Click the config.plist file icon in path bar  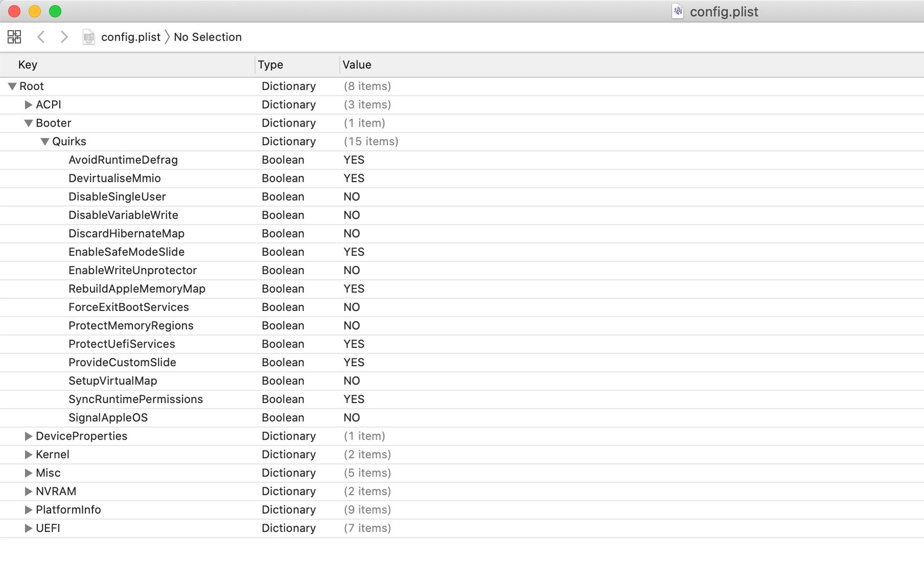pos(89,37)
